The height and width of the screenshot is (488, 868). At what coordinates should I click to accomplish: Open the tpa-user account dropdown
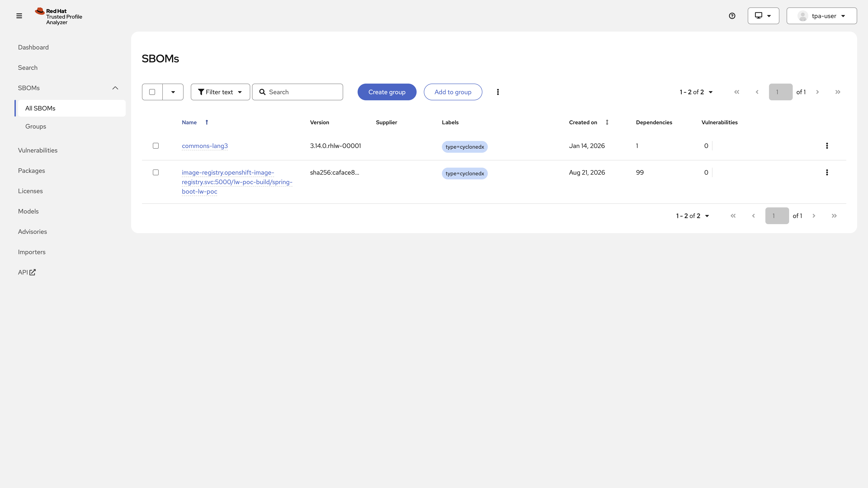pyautogui.click(x=821, y=16)
